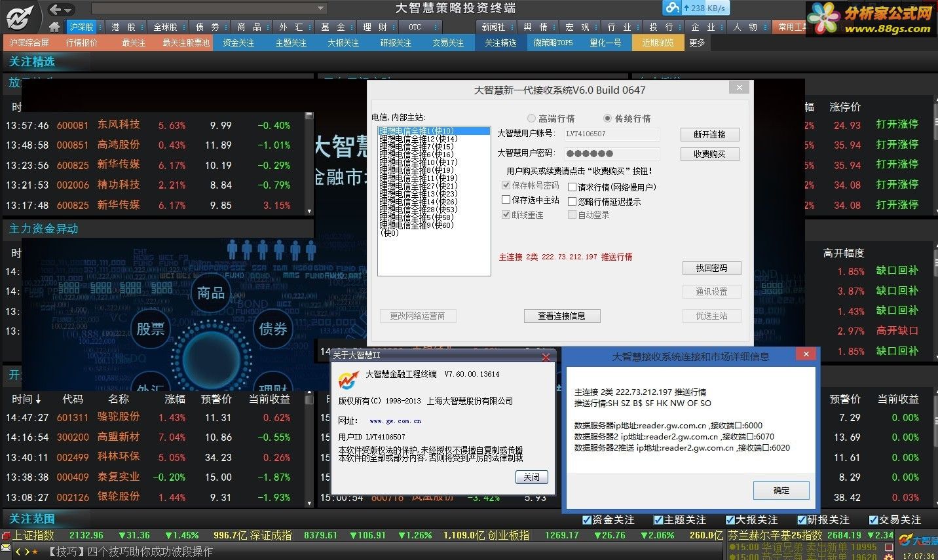Click the star icon in the bottom ticker bar

coord(35,552)
